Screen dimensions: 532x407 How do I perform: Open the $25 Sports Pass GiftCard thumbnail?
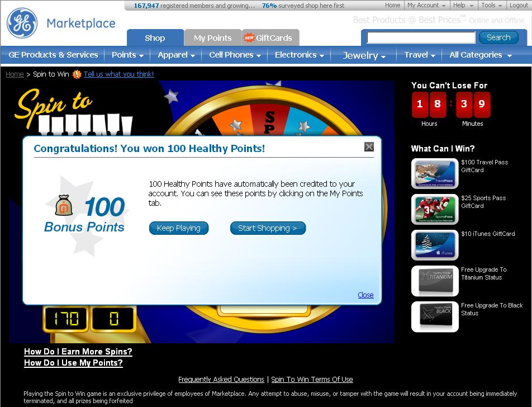click(x=435, y=210)
